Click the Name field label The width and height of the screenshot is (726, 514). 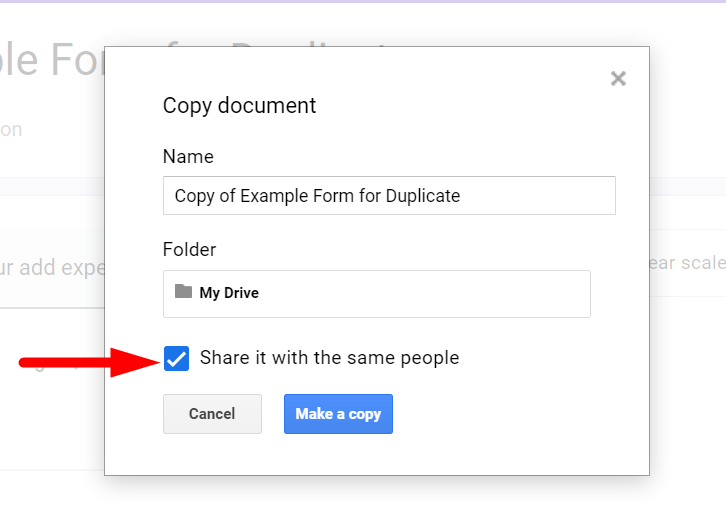188,157
